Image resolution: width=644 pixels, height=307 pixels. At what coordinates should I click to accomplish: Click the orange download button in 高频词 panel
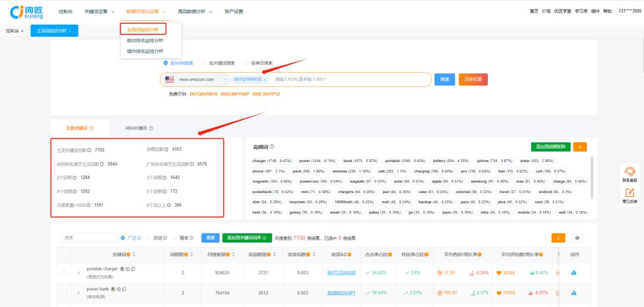(x=580, y=147)
